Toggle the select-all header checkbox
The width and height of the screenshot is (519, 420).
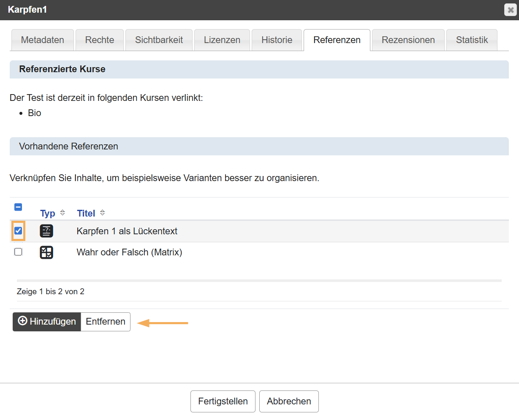tap(18, 207)
